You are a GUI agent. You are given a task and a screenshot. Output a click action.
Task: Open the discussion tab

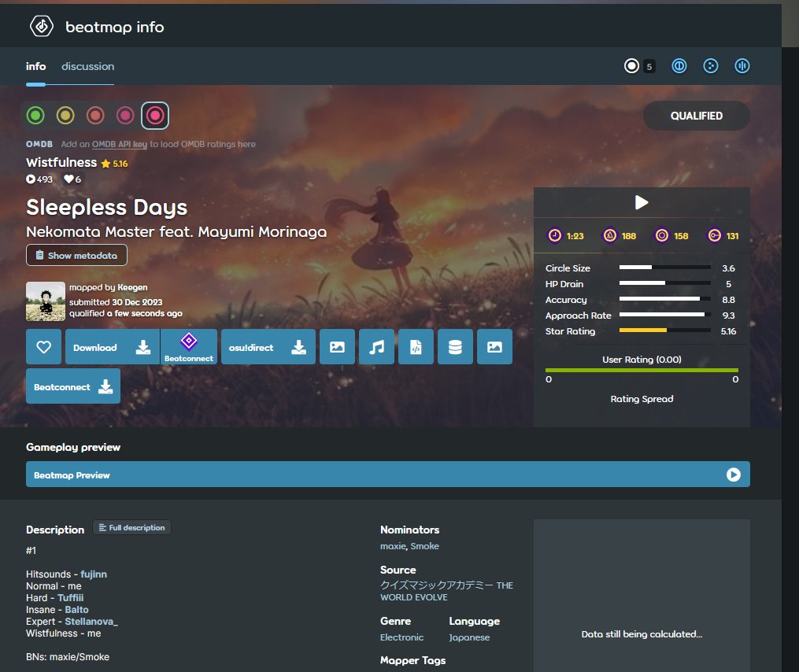[x=87, y=66]
